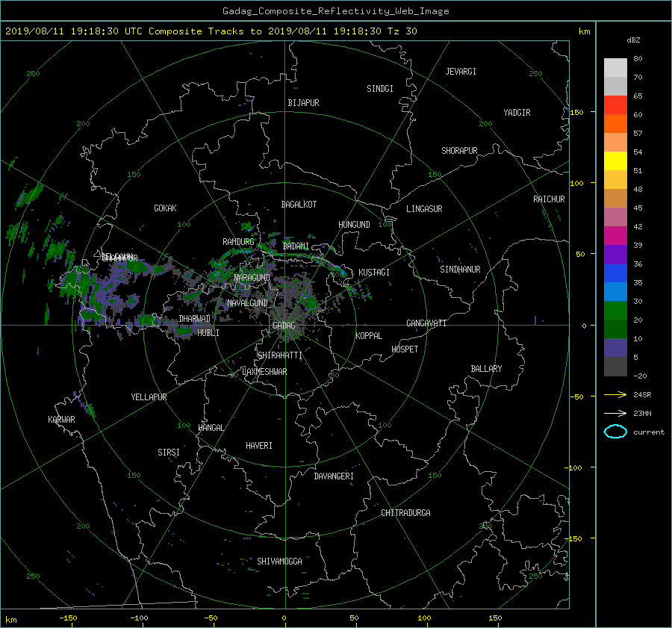672x628 pixels.
Task: Click the BIJAPUR city label
Action: (x=303, y=103)
